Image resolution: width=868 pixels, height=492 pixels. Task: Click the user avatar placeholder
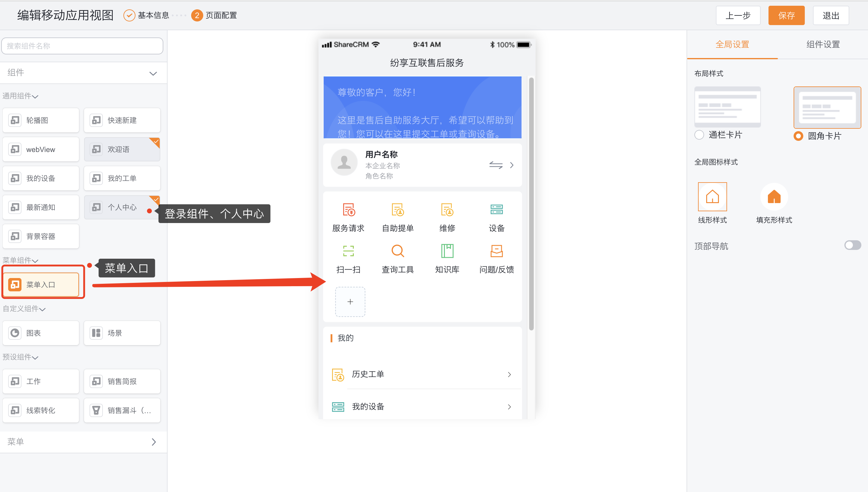tap(344, 162)
